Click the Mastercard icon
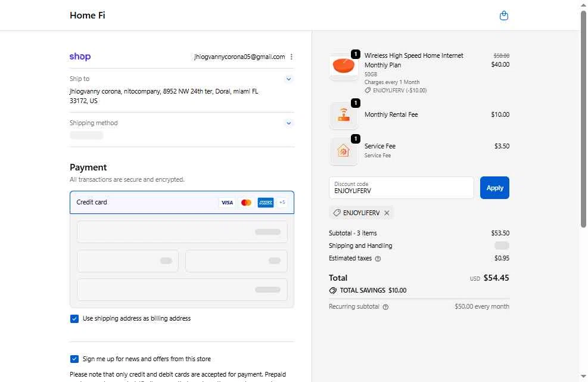Image resolution: width=588 pixels, height=382 pixels. (x=246, y=203)
